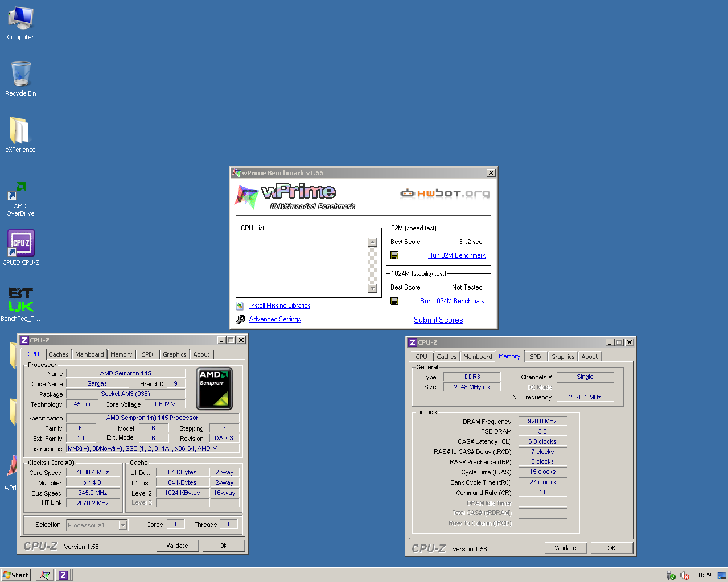Viewport: 728px width, 582px height.
Task: Click the Bus Speed value 345.0 MHz
Action: click(x=93, y=493)
